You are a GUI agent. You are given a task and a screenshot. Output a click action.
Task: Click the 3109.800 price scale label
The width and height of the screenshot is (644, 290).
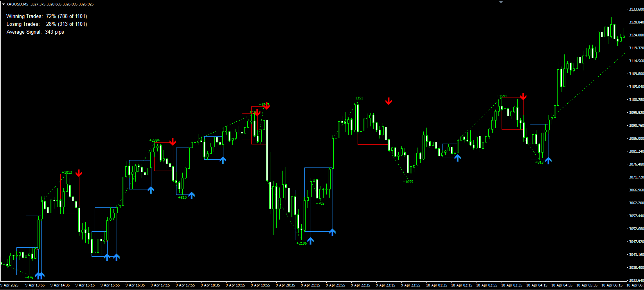[x=636, y=74]
